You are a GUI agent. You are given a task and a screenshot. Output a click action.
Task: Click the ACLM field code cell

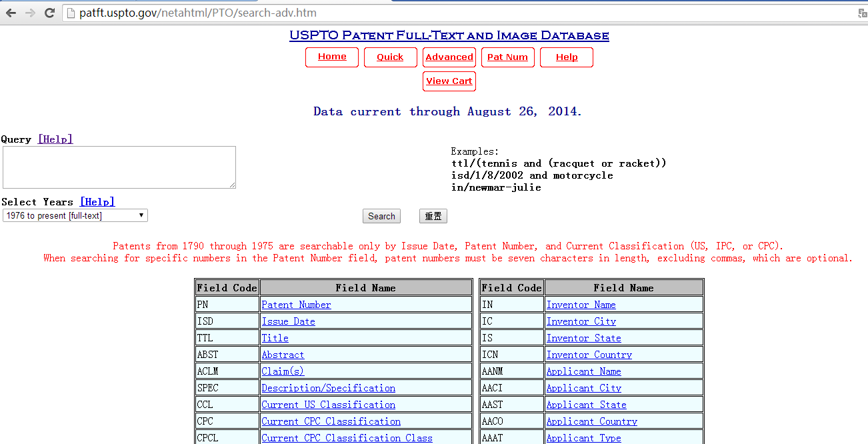227,371
